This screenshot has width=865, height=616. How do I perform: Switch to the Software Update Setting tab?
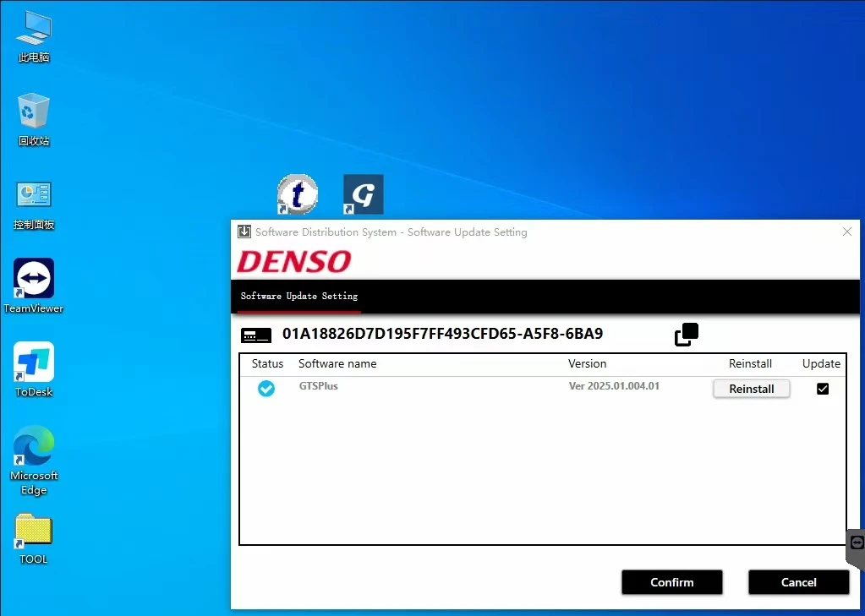(x=299, y=296)
